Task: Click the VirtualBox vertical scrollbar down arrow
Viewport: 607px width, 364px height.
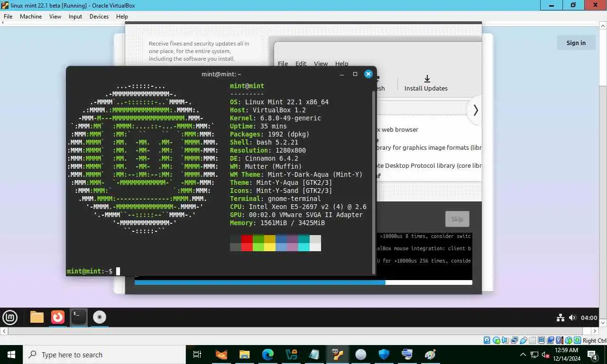Action: [x=603, y=324]
